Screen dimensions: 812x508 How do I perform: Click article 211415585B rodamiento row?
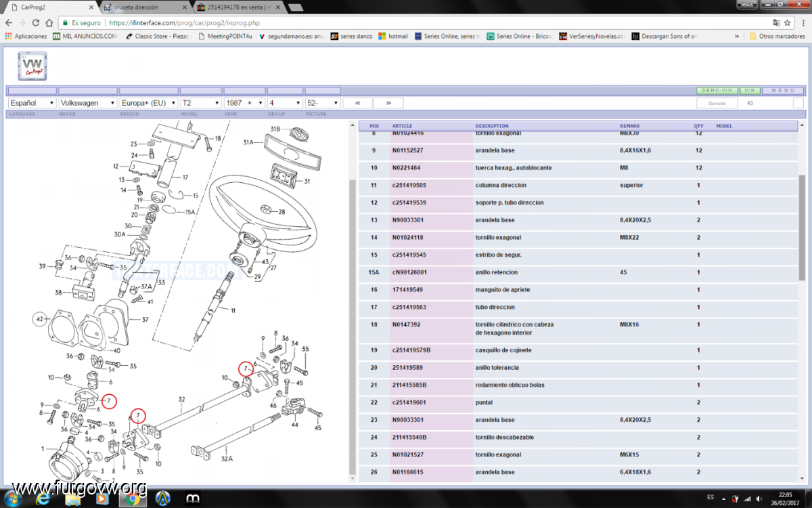click(580, 385)
